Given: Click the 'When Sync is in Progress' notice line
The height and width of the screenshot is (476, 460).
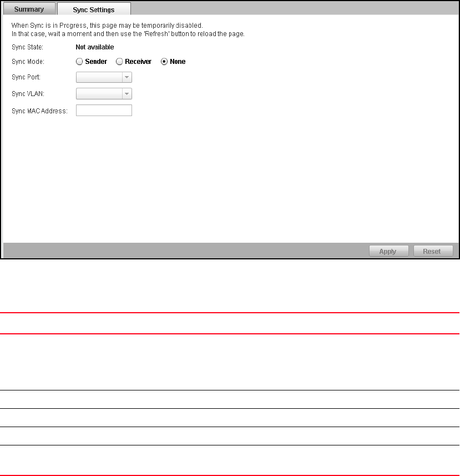Looking at the screenshot, I should pos(107,26).
